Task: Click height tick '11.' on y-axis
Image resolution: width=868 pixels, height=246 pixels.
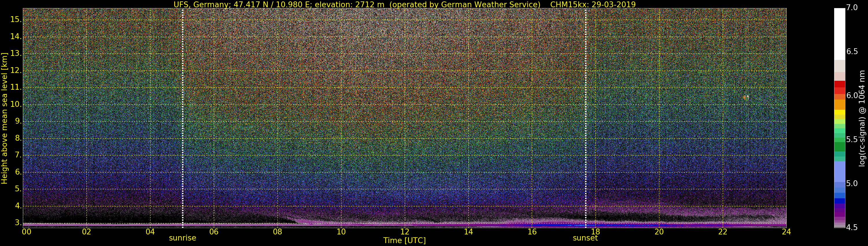Action: [16, 87]
